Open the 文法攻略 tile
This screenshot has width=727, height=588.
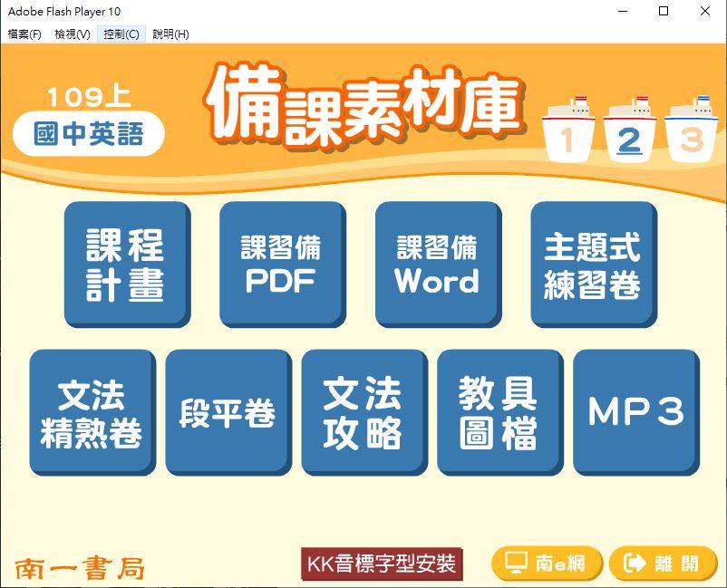coord(364,412)
